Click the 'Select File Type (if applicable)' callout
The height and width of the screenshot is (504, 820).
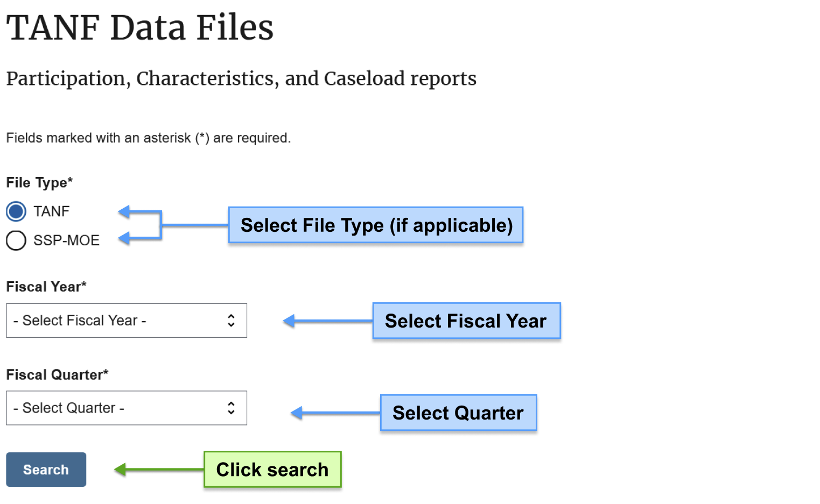[x=376, y=225]
